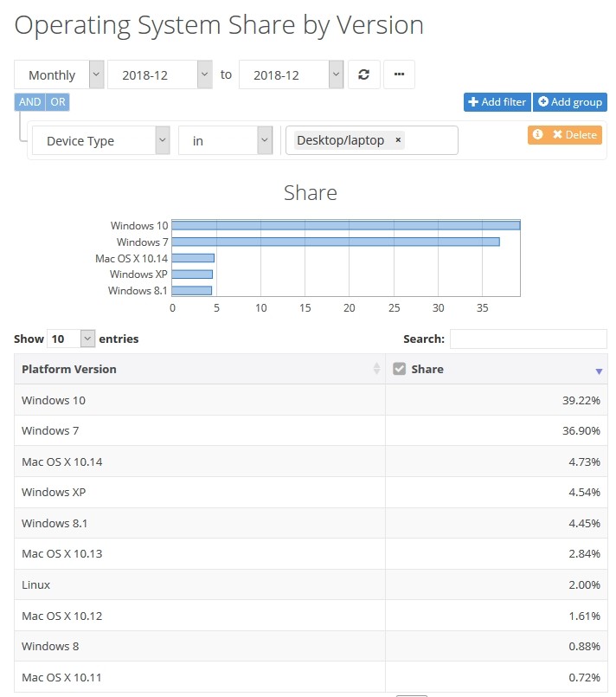Click the Windows 7 chart bar
The height and width of the screenshot is (697, 616).
pos(336,242)
